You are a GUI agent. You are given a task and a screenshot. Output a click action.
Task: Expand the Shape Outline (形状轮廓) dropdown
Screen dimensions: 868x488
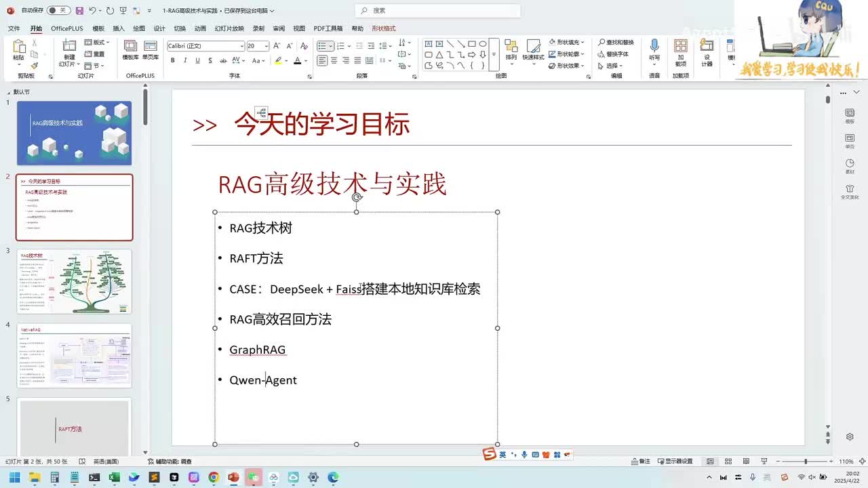tap(567, 54)
